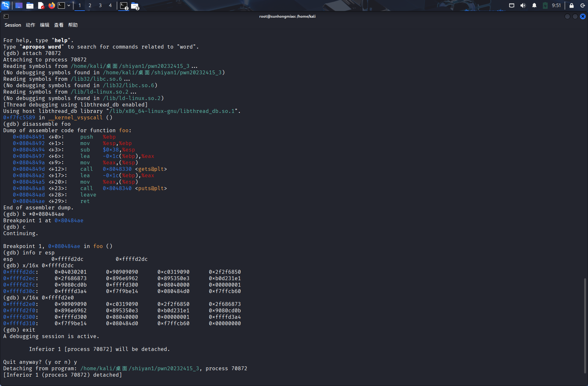Click the memory value 0x00000000
The width and height of the screenshot is (588, 386).
coord(225,323)
